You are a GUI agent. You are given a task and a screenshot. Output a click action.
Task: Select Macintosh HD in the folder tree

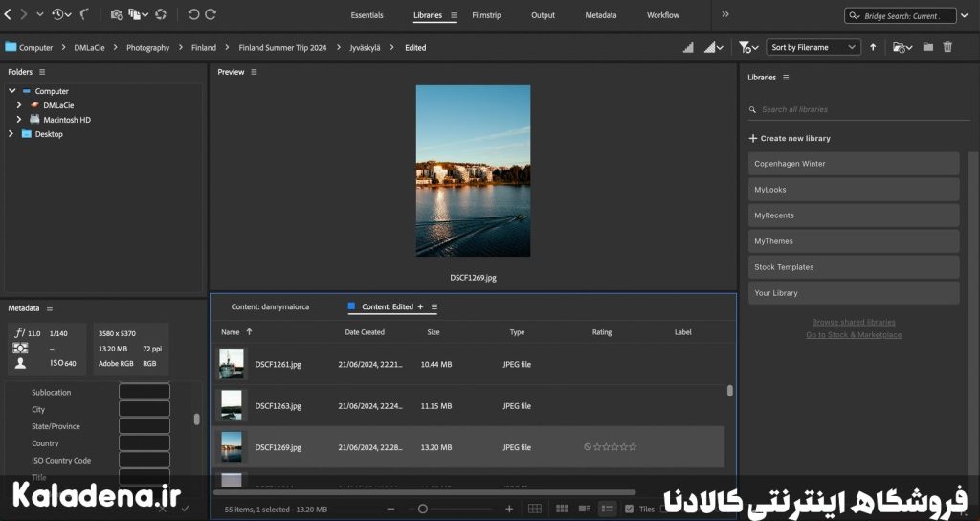click(x=67, y=120)
